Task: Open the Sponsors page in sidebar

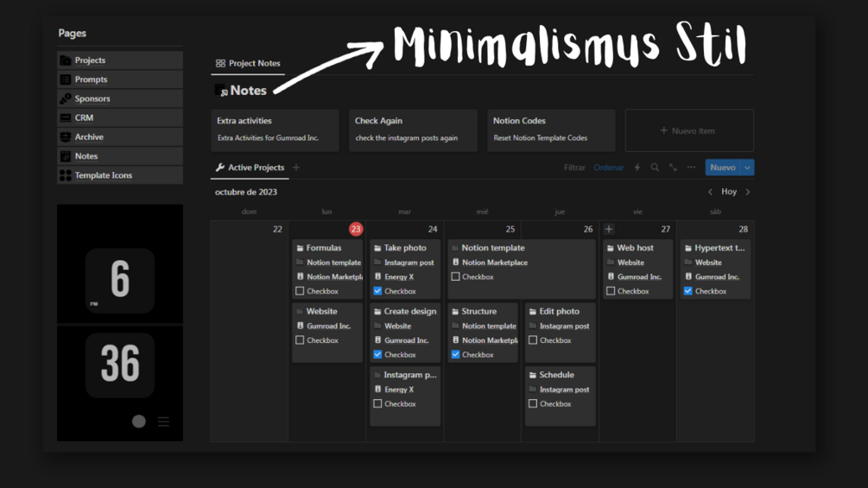Action: pyautogui.click(x=119, y=98)
